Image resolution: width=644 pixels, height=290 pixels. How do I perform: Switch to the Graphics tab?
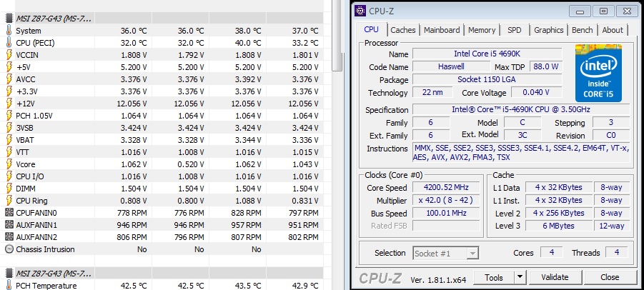549,30
